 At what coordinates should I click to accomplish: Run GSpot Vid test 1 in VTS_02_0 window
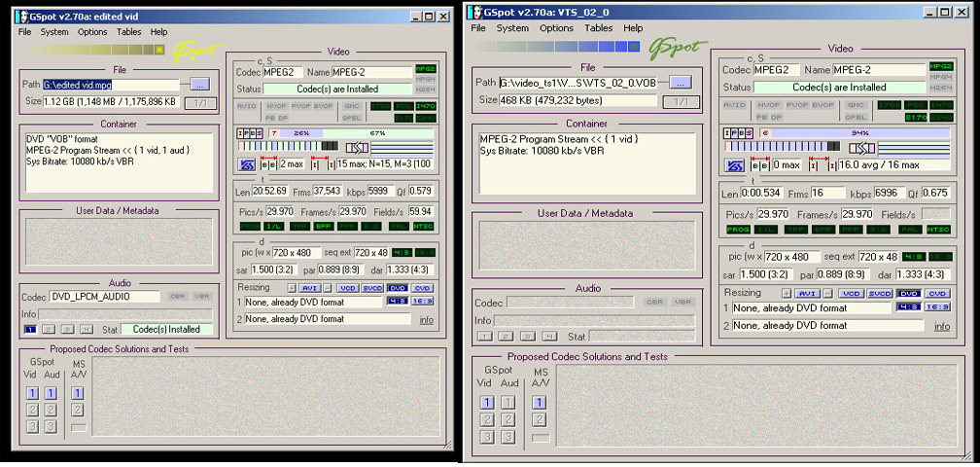[487, 402]
